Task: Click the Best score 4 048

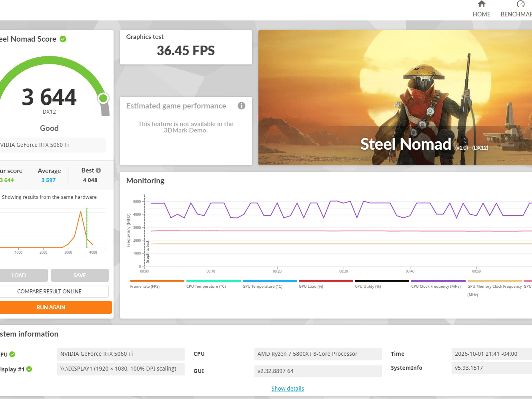Action: (90, 180)
